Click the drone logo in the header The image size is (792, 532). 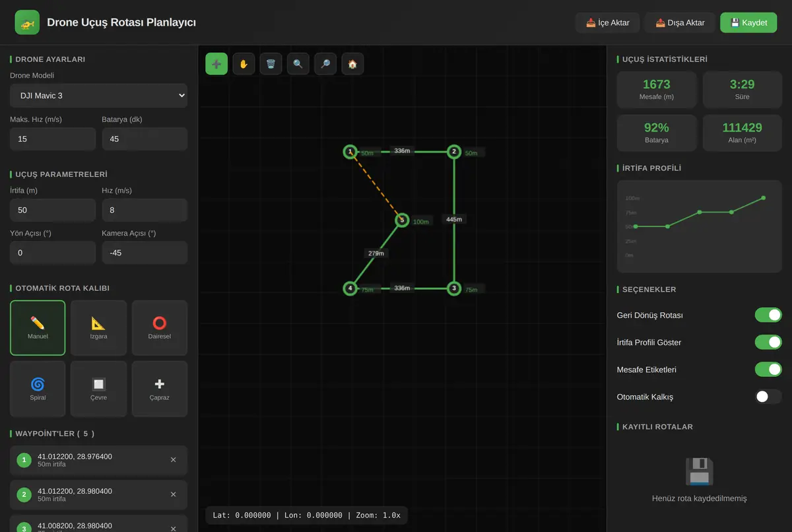(27, 22)
